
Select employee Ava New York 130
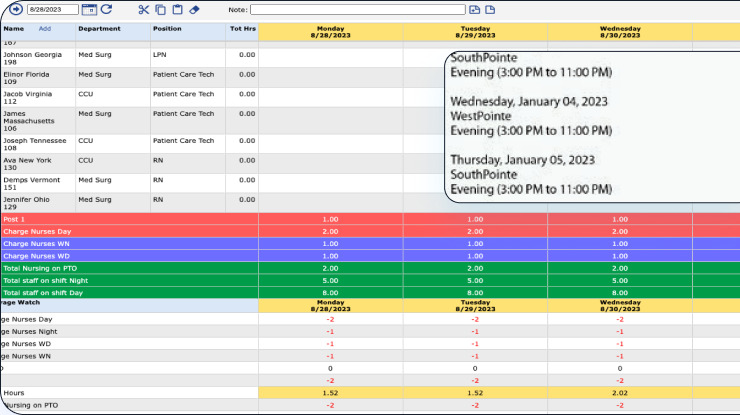coord(27,164)
